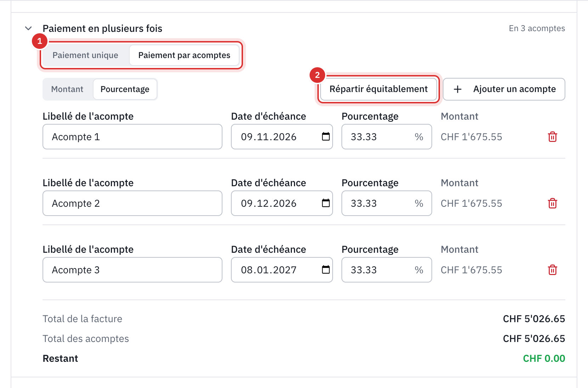588x388 pixels.
Task: Open calendar picker for 08.01.2027 date
Action: pos(326,269)
